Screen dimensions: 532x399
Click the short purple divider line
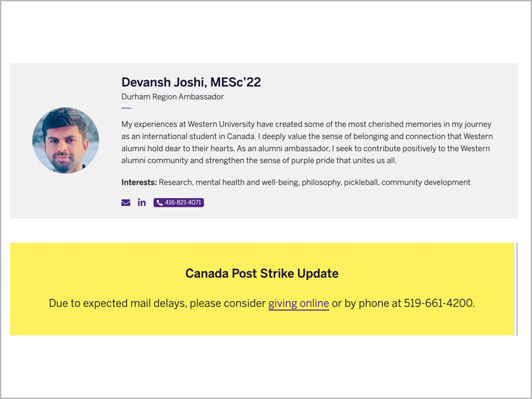tap(126, 108)
